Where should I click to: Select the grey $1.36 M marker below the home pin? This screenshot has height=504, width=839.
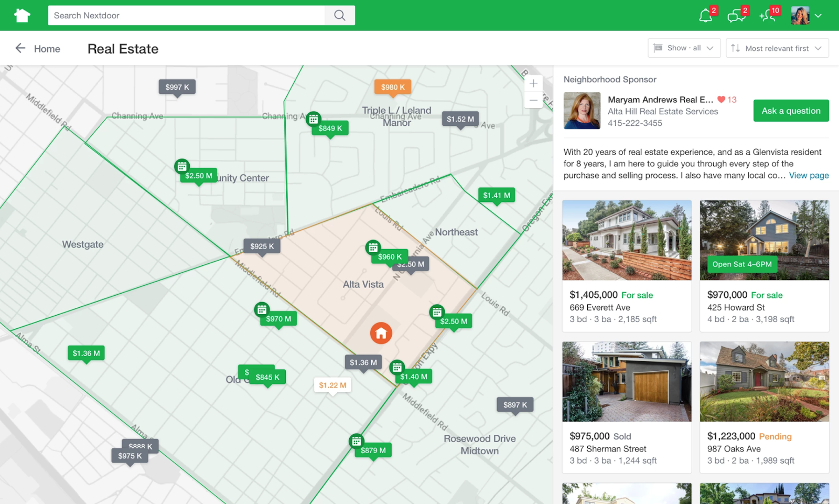pyautogui.click(x=363, y=362)
